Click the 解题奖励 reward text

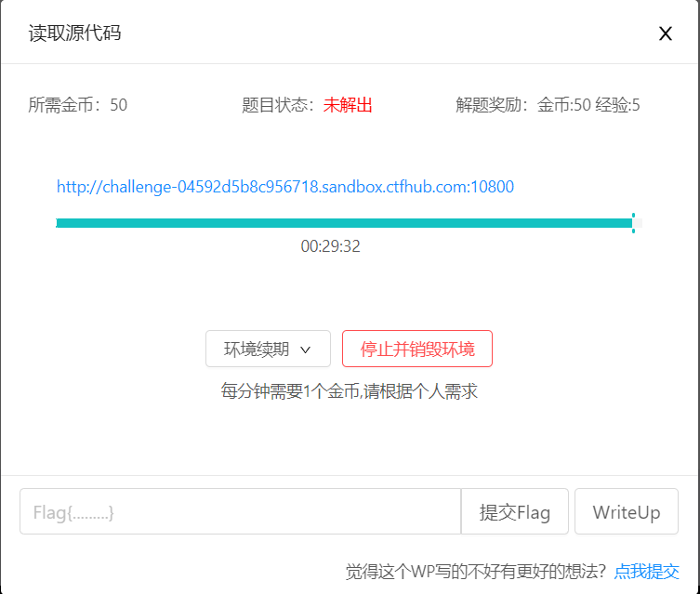(x=495, y=105)
